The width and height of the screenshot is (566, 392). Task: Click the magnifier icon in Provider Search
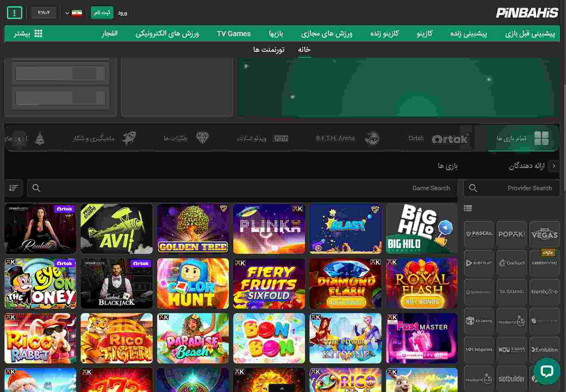click(473, 188)
